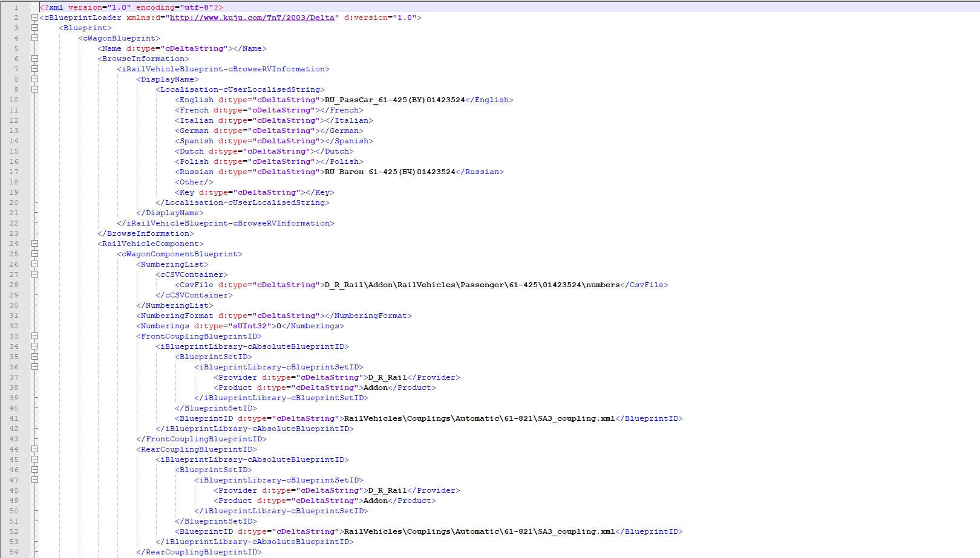Fold the BrowseInformation block
980x558 pixels.
(35, 59)
